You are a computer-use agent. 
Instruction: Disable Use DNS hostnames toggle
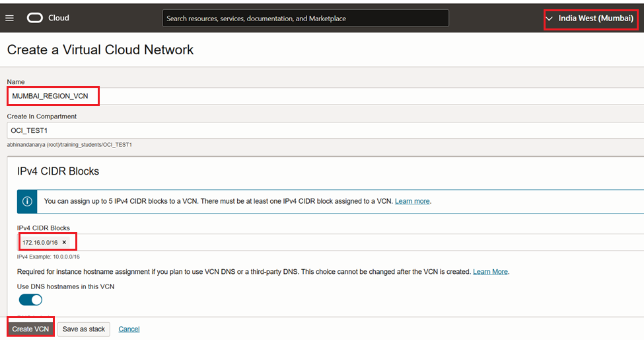click(30, 300)
